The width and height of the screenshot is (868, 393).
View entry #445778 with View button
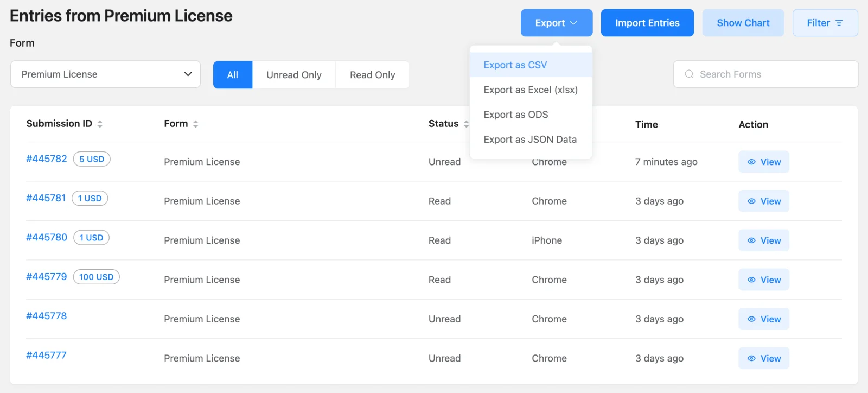(x=764, y=319)
